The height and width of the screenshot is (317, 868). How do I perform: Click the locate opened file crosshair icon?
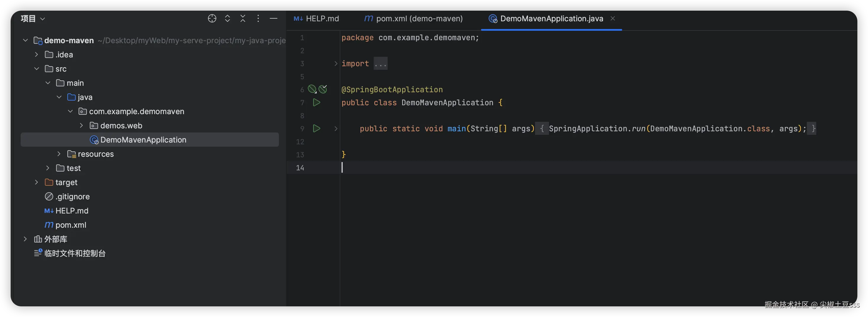pos(212,19)
